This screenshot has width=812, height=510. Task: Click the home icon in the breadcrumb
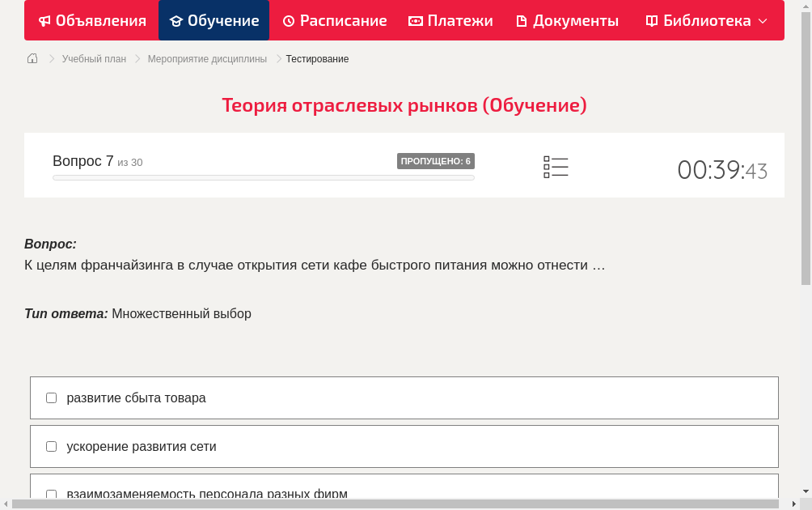(32, 58)
